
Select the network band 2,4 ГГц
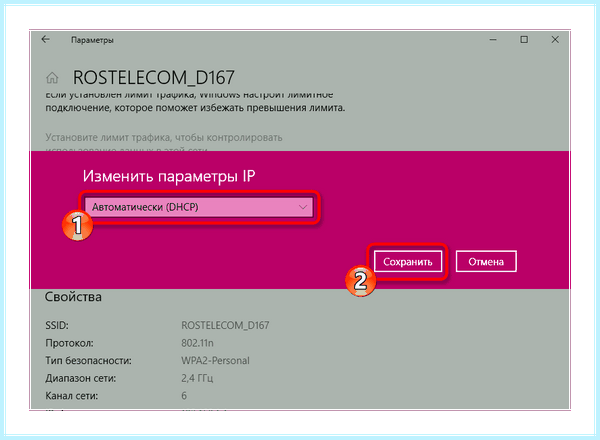point(197,378)
